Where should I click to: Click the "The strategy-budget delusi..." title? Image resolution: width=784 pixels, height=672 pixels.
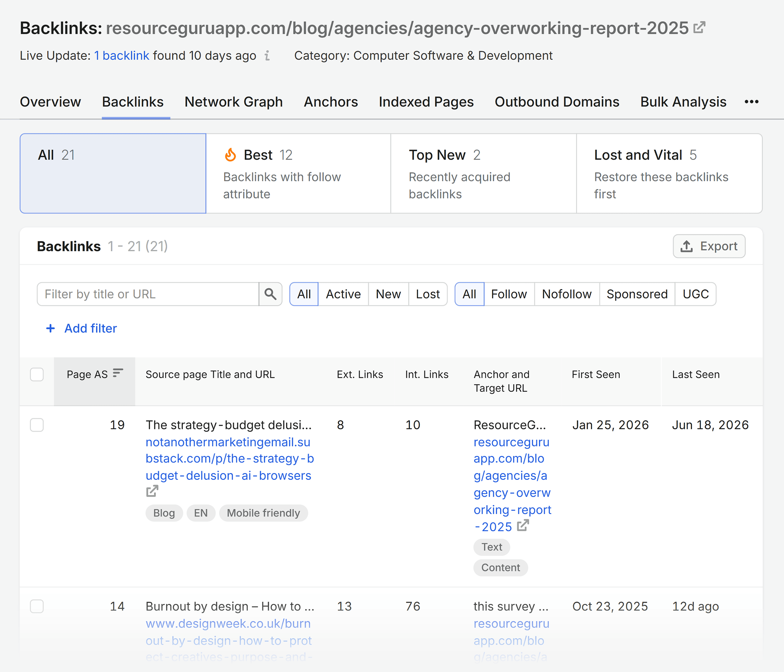(x=229, y=425)
